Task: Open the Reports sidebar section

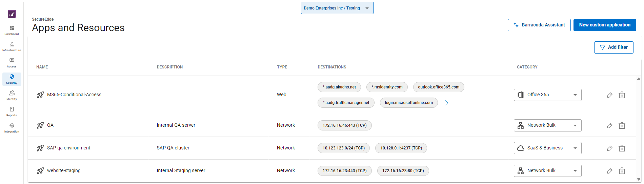Action: (x=12, y=111)
